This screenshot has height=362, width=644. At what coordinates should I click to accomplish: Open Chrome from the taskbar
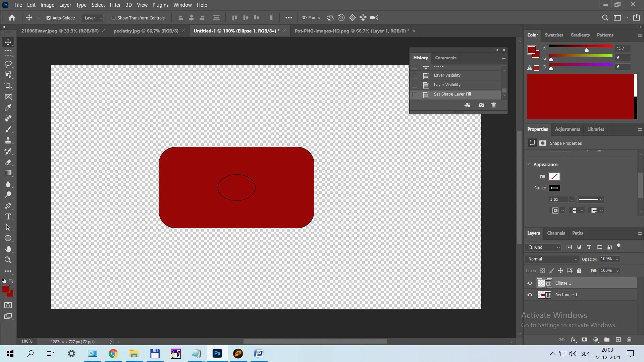(x=113, y=354)
